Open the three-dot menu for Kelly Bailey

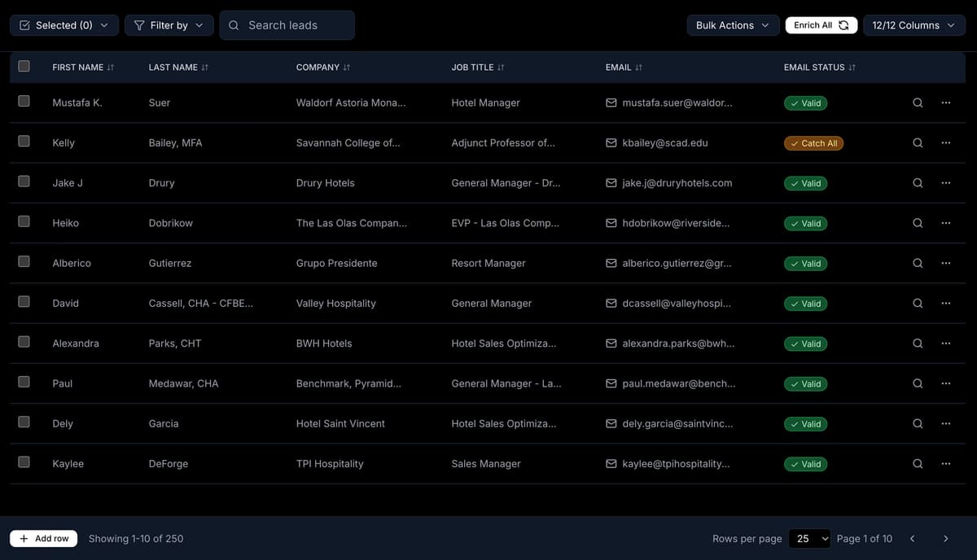[945, 142]
